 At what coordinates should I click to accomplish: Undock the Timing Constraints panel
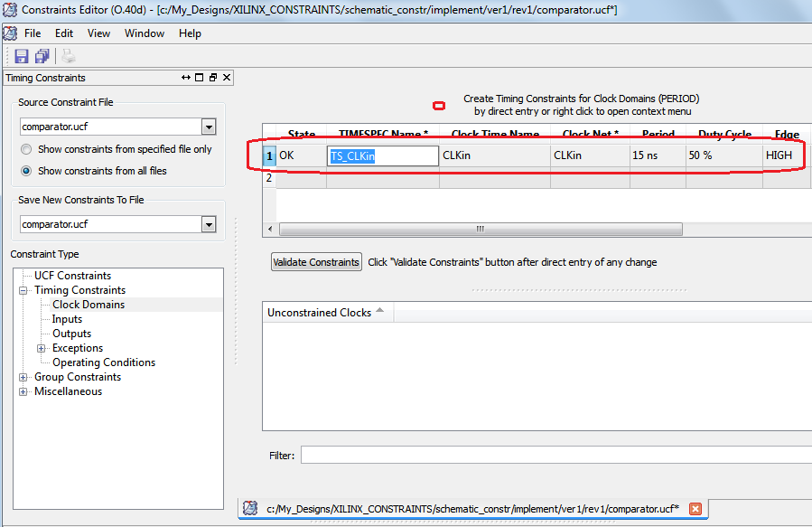pos(186,78)
